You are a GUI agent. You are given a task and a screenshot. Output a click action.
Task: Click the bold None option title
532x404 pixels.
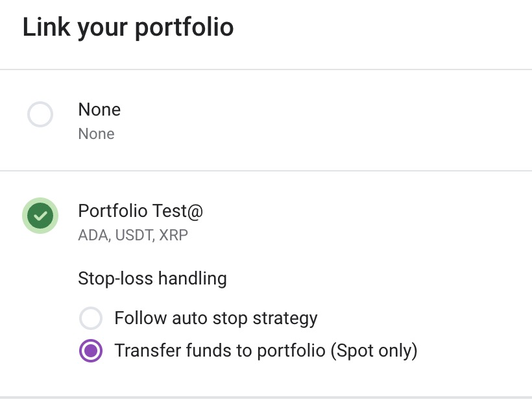click(x=99, y=109)
